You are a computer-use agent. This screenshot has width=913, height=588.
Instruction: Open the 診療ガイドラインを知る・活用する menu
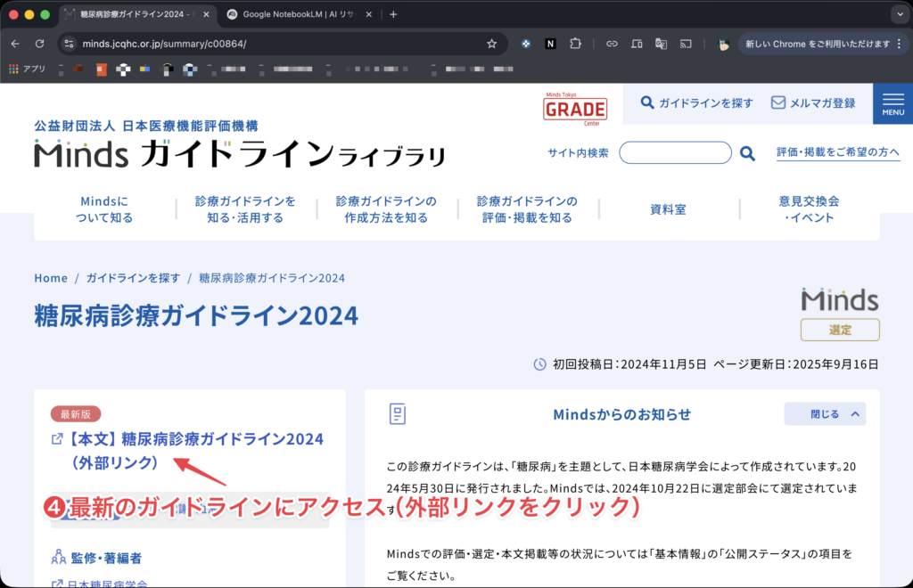245,209
